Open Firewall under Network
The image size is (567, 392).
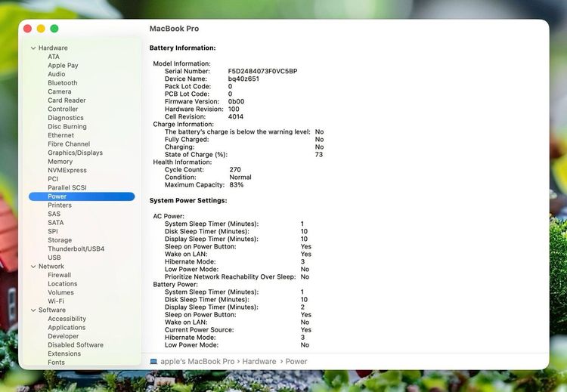point(59,275)
